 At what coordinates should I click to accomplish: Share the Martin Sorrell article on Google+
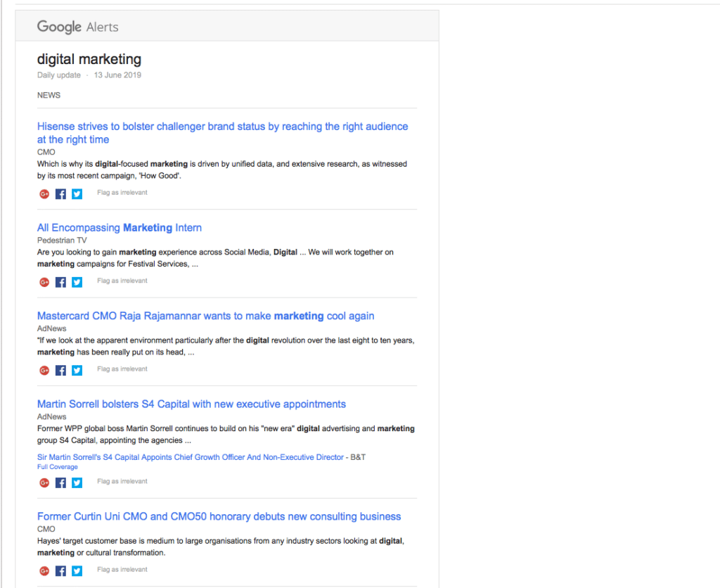tap(44, 482)
